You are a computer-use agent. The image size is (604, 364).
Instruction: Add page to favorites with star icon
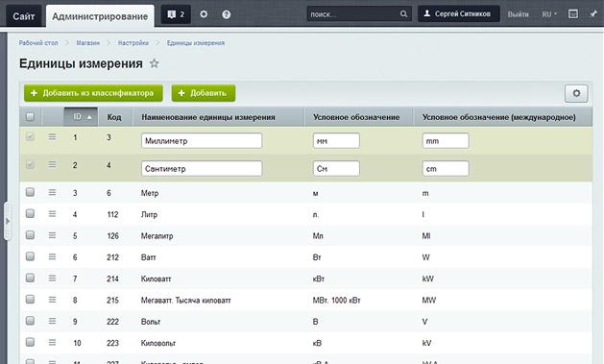[x=154, y=63]
